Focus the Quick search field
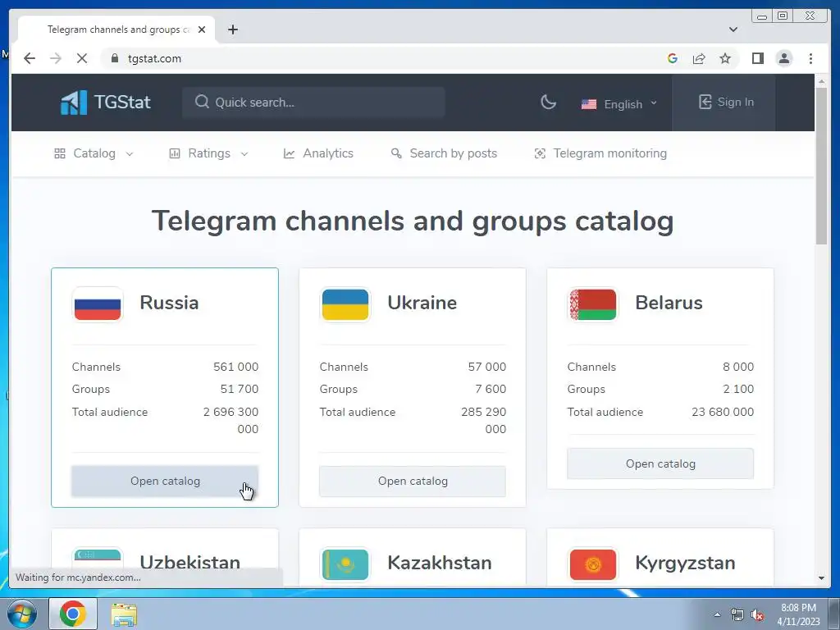The height and width of the screenshot is (630, 840). click(313, 103)
